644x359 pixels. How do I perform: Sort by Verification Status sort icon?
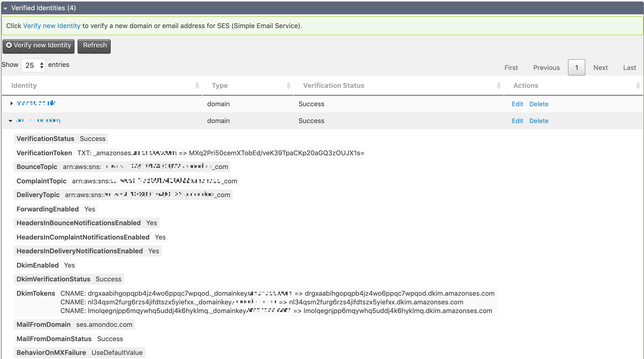pyautogui.click(x=499, y=86)
